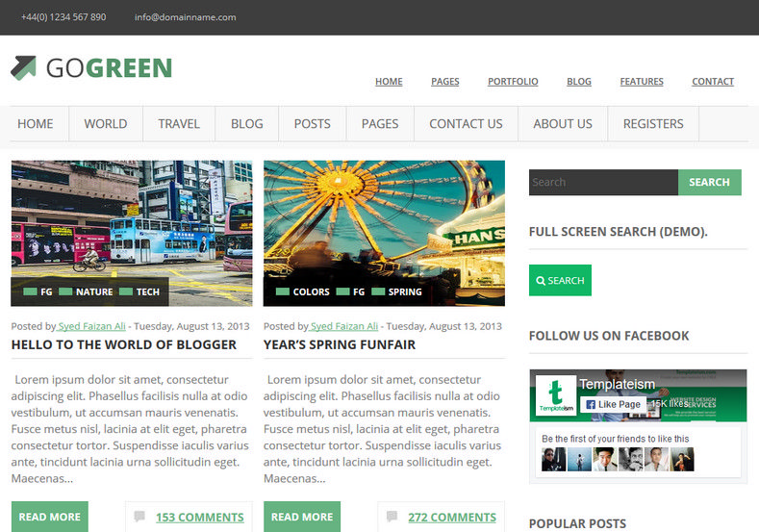Click the FG tag on the city street image
759x532 pixels.
coord(46,291)
